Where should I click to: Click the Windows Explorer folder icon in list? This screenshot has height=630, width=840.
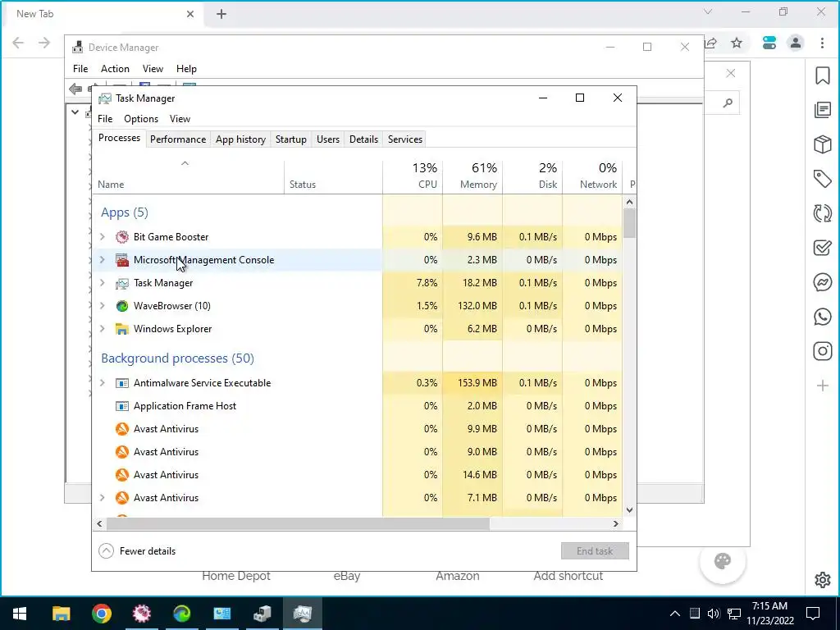(x=122, y=329)
